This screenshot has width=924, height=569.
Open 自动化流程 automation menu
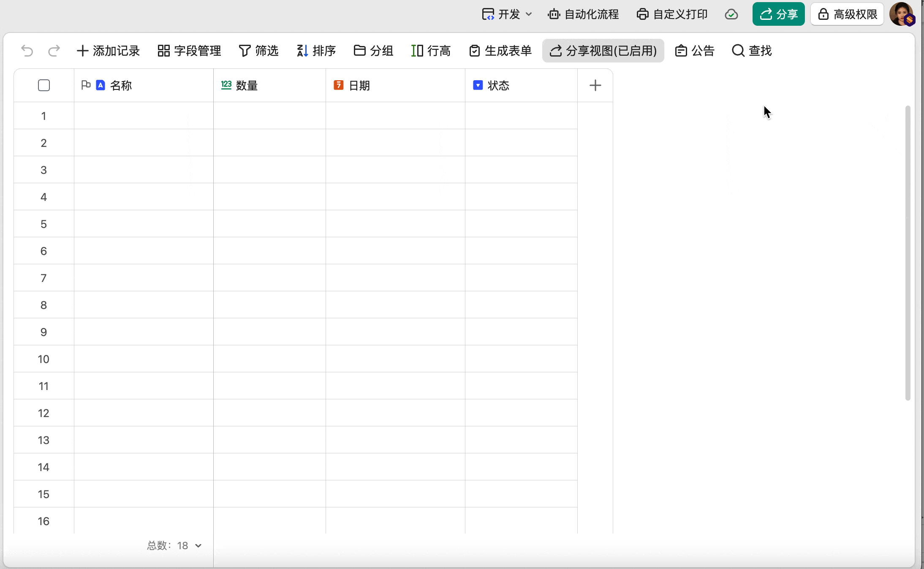coord(583,14)
